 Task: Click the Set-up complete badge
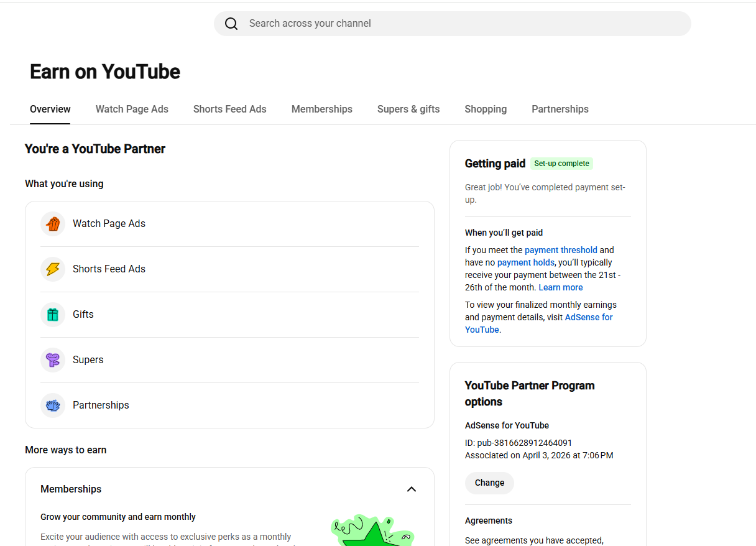tap(561, 164)
